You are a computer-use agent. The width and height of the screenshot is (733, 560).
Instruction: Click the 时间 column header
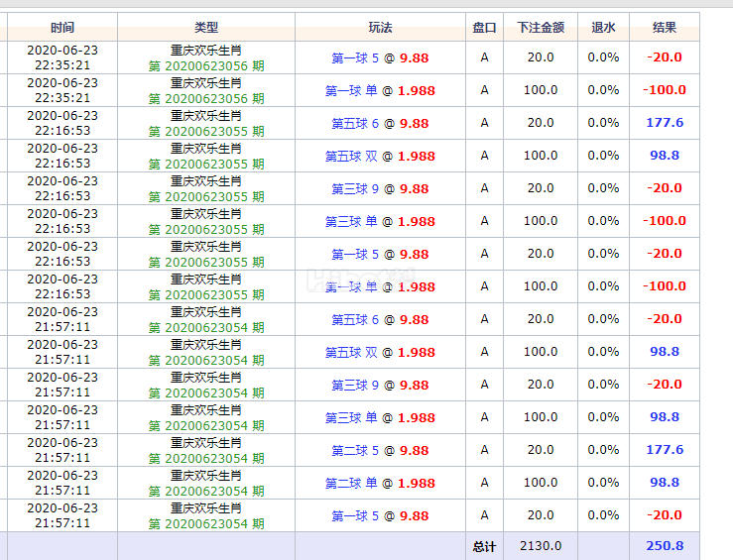(x=61, y=28)
